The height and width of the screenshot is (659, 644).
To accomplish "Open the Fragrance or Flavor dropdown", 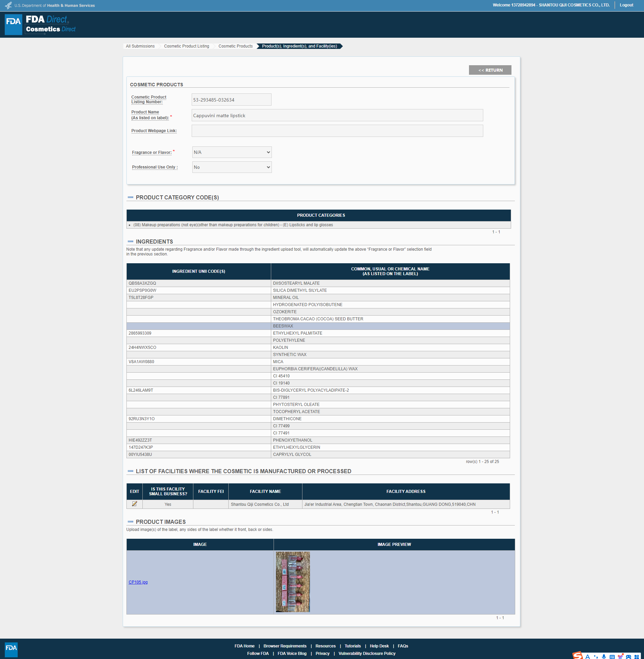I will tap(232, 152).
